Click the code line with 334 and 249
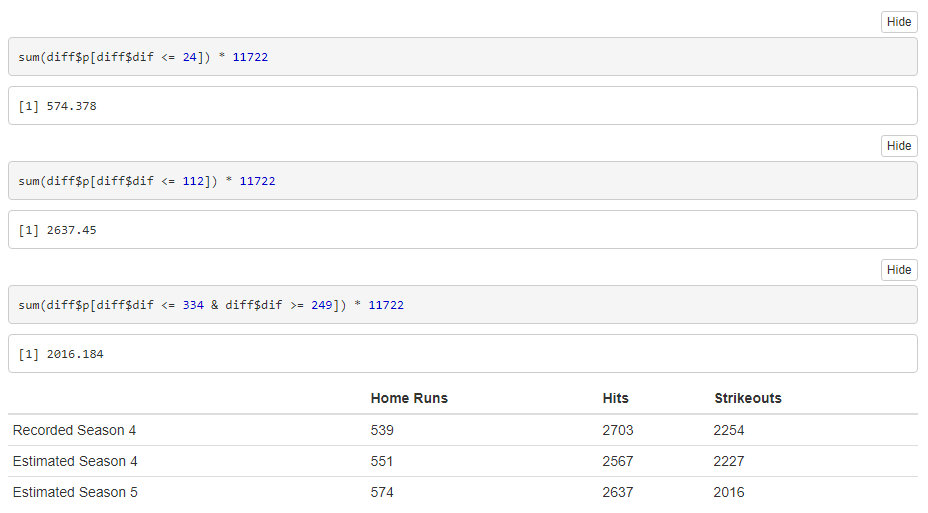The height and width of the screenshot is (513, 928). pos(211,305)
